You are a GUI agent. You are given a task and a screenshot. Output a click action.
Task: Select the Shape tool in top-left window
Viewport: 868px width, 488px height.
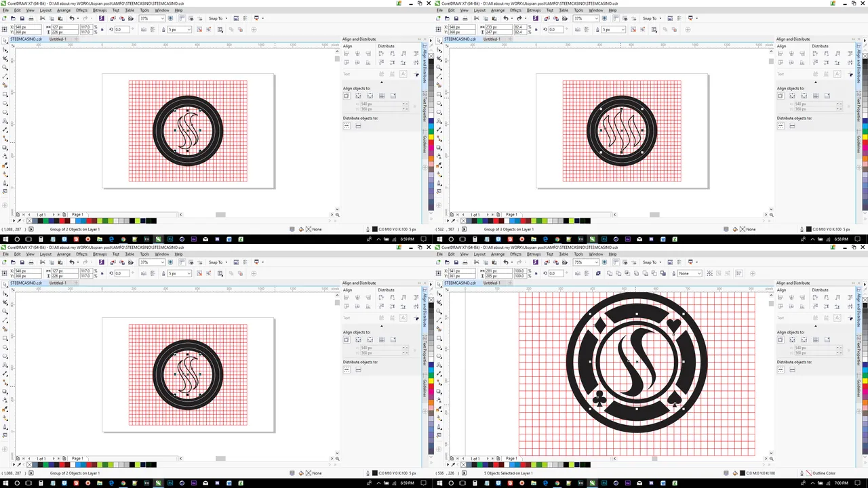(x=5, y=51)
